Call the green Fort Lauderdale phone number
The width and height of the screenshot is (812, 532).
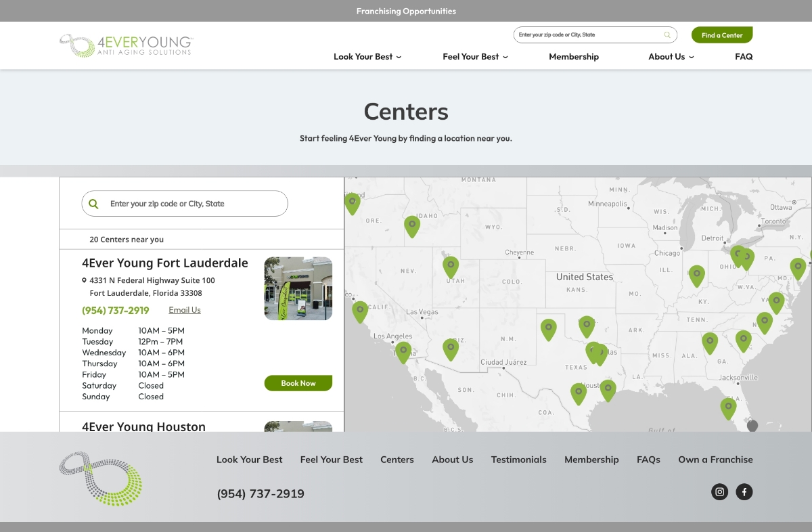pyautogui.click(x=116, y=311)
